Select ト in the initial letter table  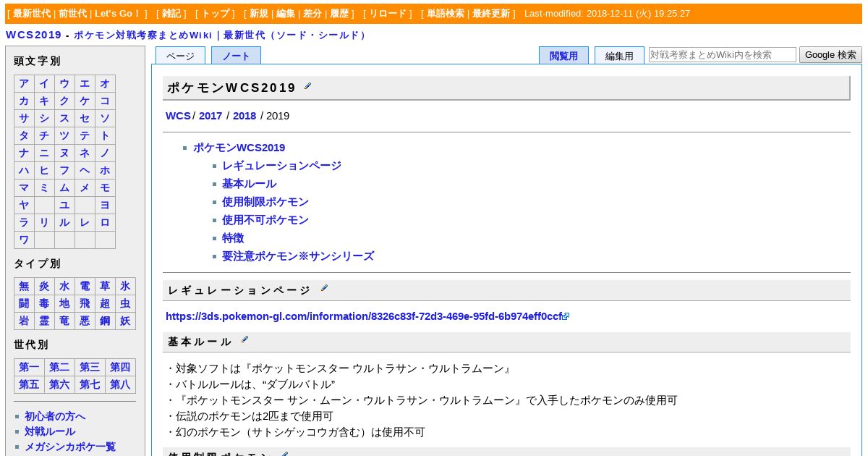[x=105, y=136]
